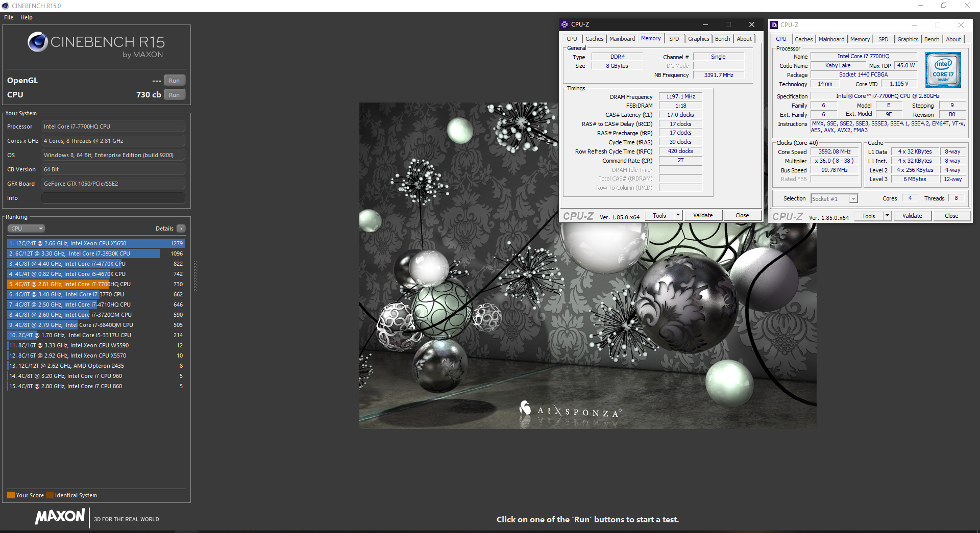Run the CPU benchmark
This screenshot has width=980, height=533.
pyautogui.click(x=175, y=95)
